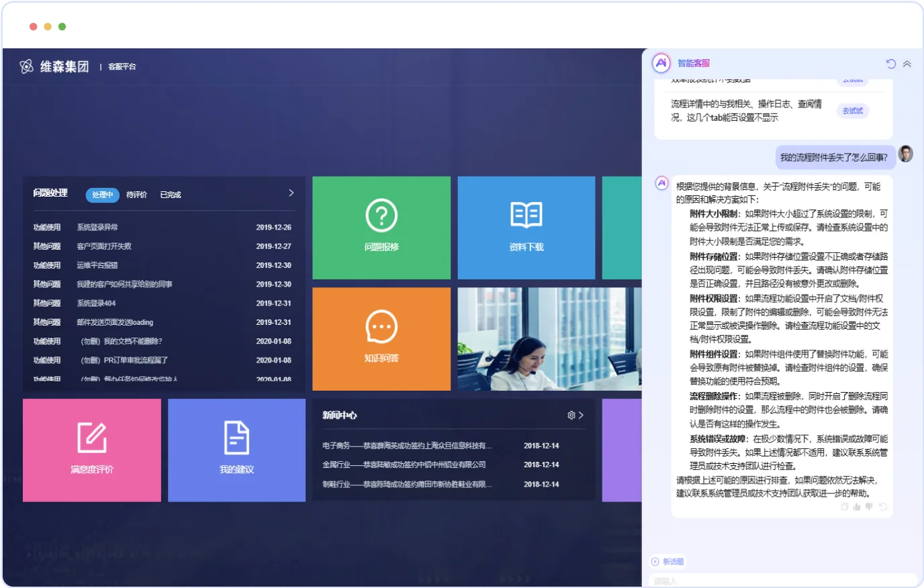Dislike the AI answer with thumbs-down
This screenshot has width=924, height=588.
click(x=870, y=507)
